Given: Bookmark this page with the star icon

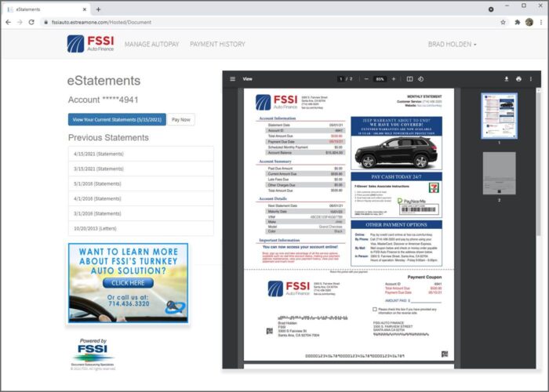Looking at the screenshot, I should tap(504, 22).
